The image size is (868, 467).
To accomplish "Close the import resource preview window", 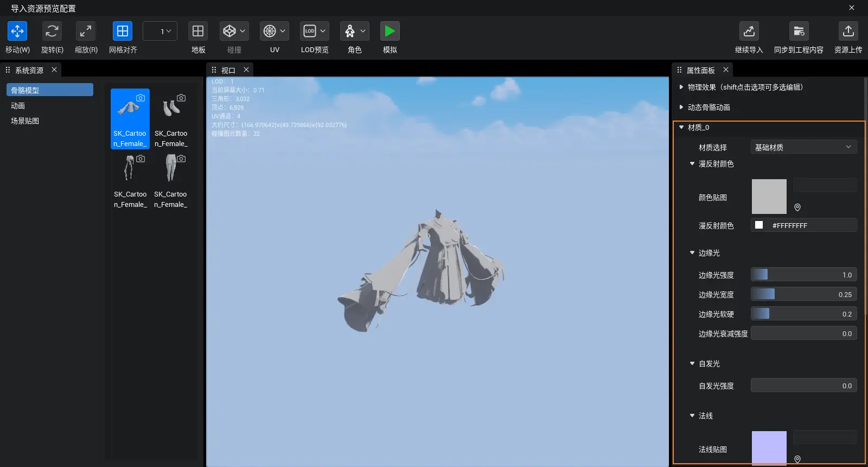I will [852, 8].
